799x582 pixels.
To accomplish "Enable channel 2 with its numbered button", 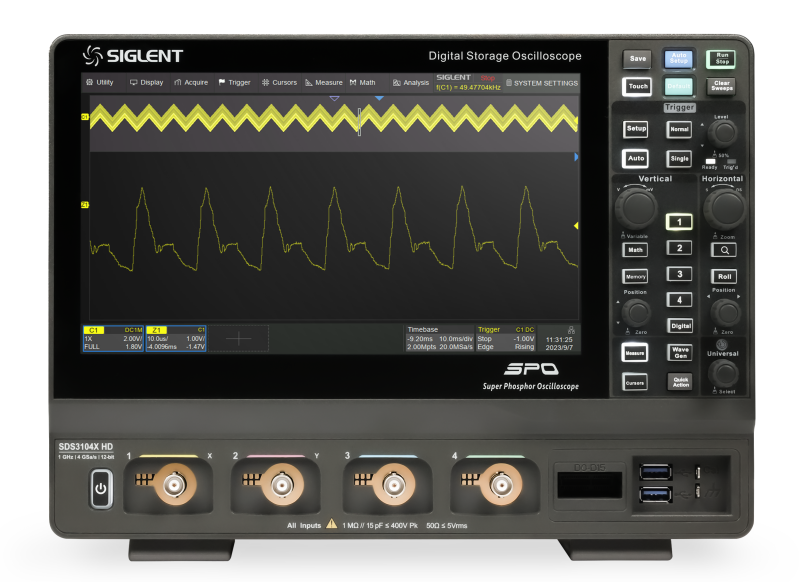I will pyautogui.click(x=679, y=248).
